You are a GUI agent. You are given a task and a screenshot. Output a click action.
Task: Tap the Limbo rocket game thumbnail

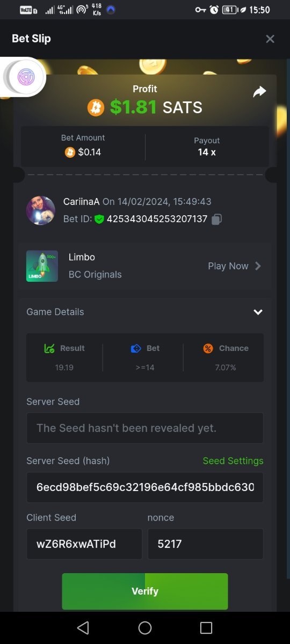click(42, 266)
